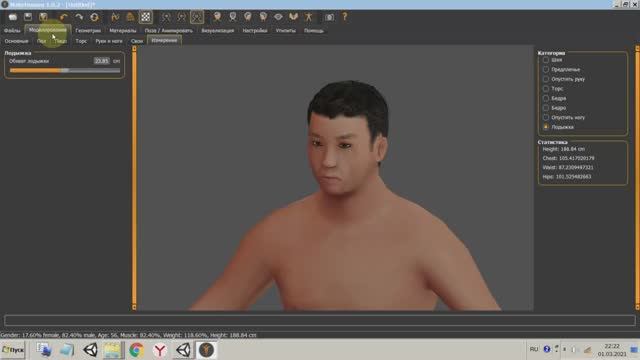Click the RU language indicator in tray
The width and height of the screenshot is (640, 360).
(534, 349)
